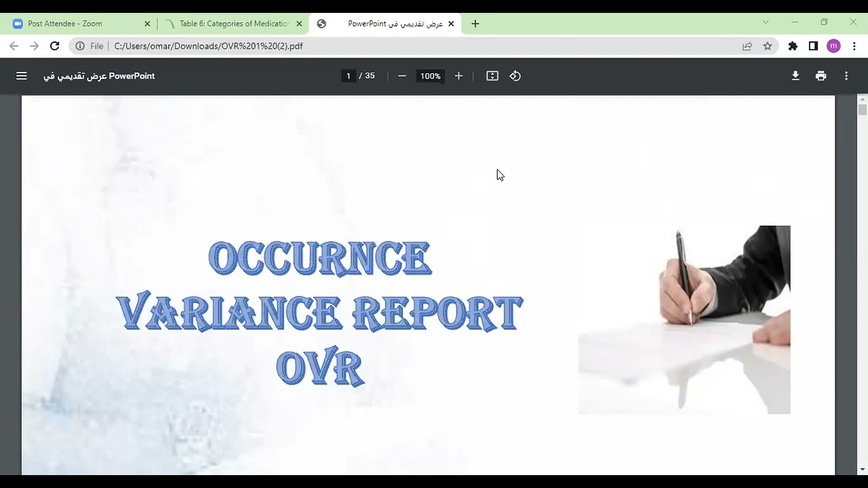Zoom in with the plus icon
The height and width of the screenshot is (488, 868).
click(458, 76)
